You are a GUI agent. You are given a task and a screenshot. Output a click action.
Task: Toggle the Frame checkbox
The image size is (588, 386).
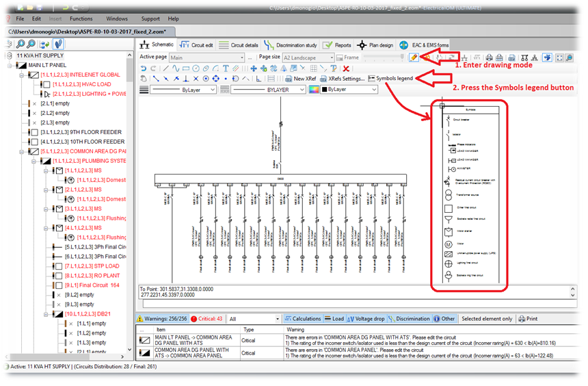[x=347, y=57]
